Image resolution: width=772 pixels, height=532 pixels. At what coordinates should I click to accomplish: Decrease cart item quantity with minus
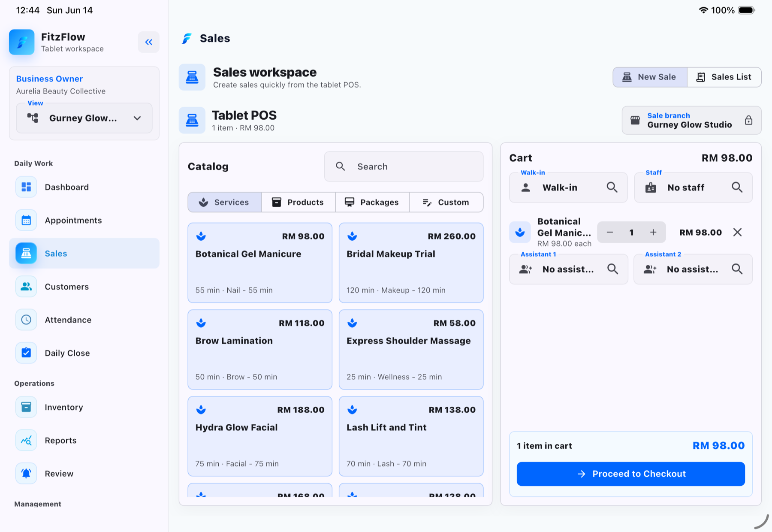point(610,233)
